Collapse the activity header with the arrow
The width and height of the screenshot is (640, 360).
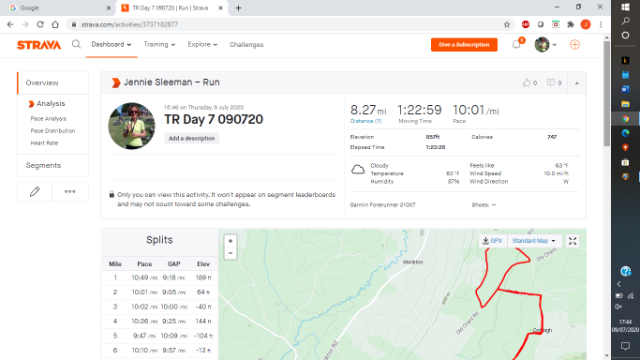click(x=577, y=83)
